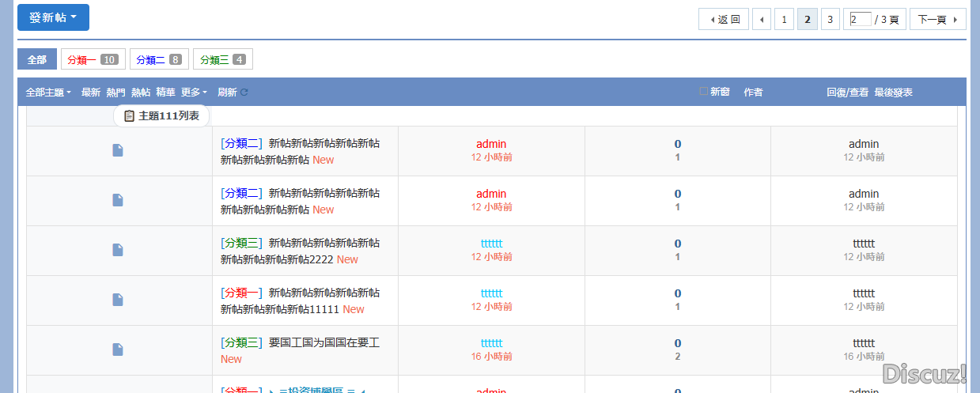Open thread titled 新帖新帖2222
The image size is (980, 393).
(301, 251)
